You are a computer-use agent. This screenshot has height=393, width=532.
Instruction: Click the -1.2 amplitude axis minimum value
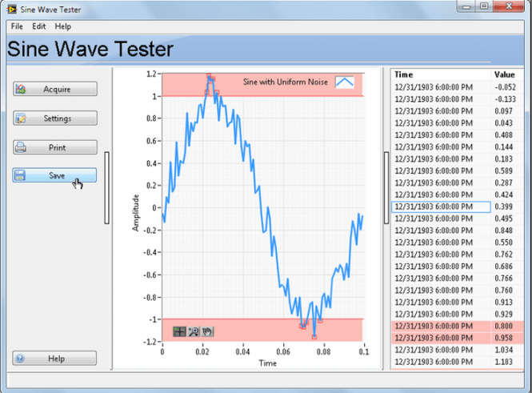pyautogui.click(x=150, y=342)
